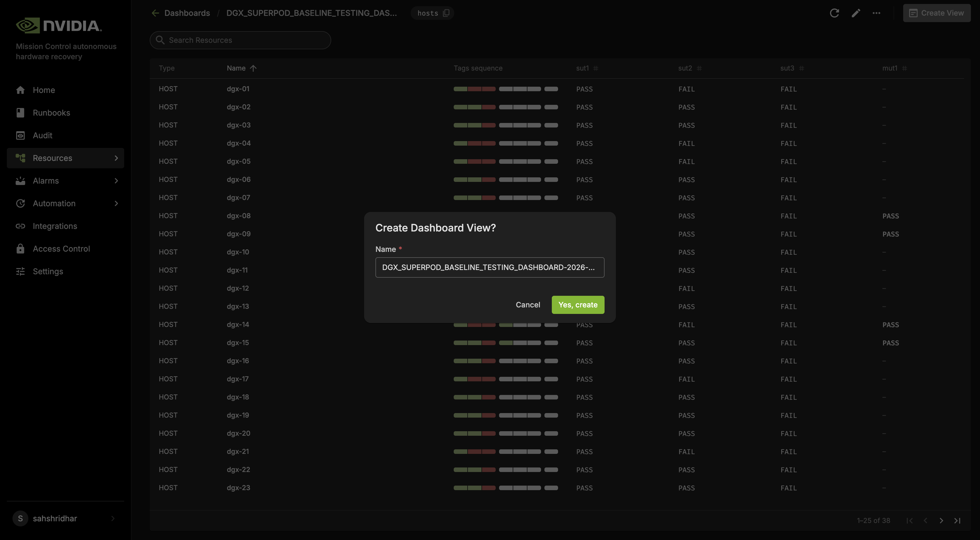This screenshot has width=980, height=540.
Task: Sort by the Name column arrow
Action: [x=254, y=68]
